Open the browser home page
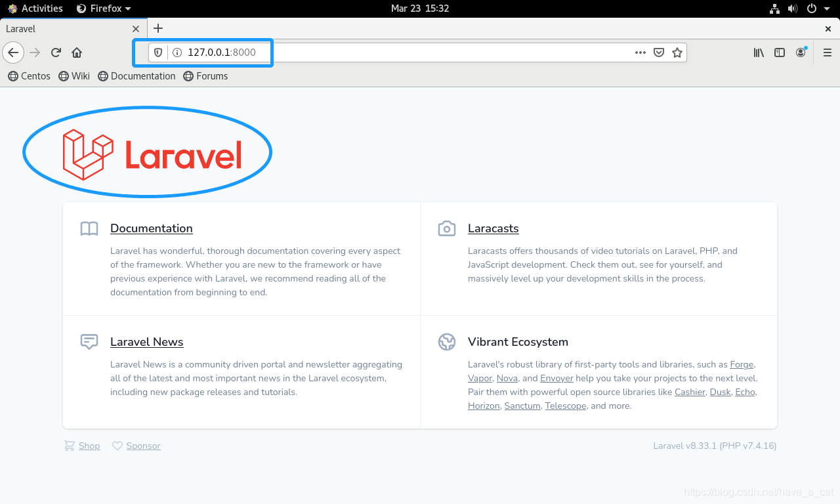The image size is (840, 504). point(76,52)
